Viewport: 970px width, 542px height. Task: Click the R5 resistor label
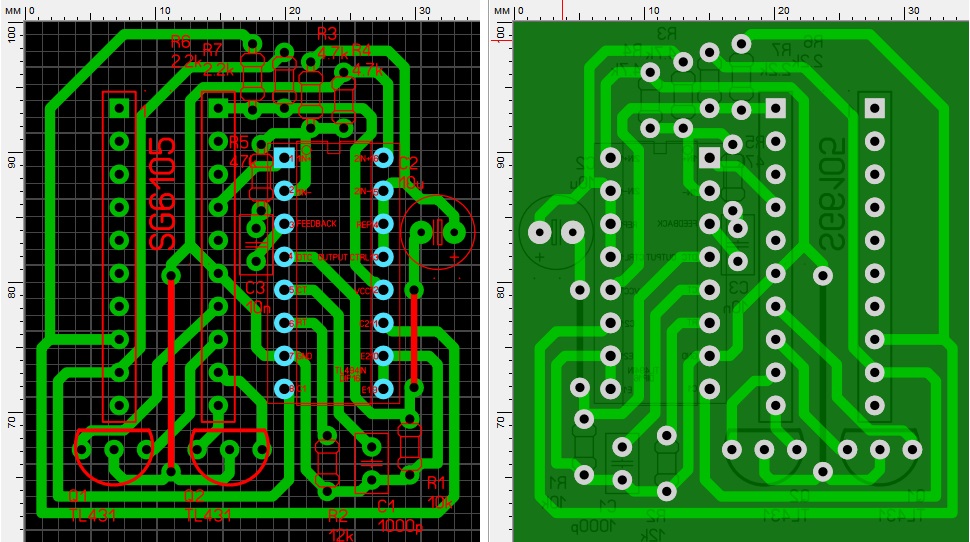241,151
